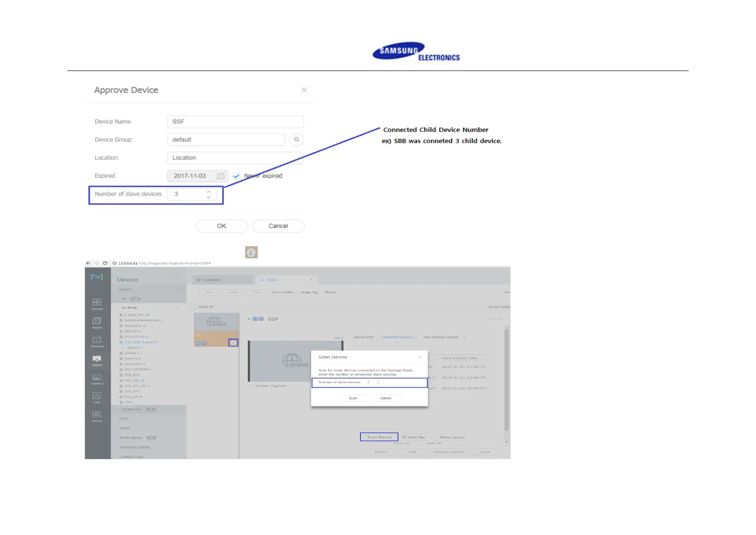Collapse the by Group tree section
The image size is (756, 535).
click(177, 308)
